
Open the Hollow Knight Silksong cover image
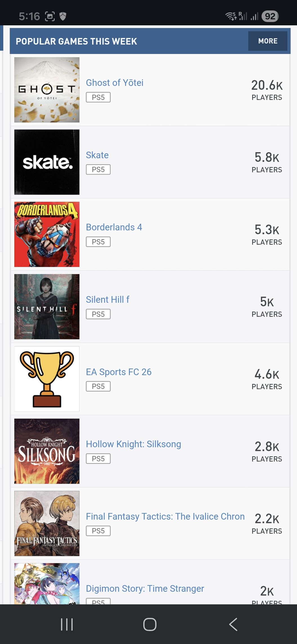(x=47, y=451)
